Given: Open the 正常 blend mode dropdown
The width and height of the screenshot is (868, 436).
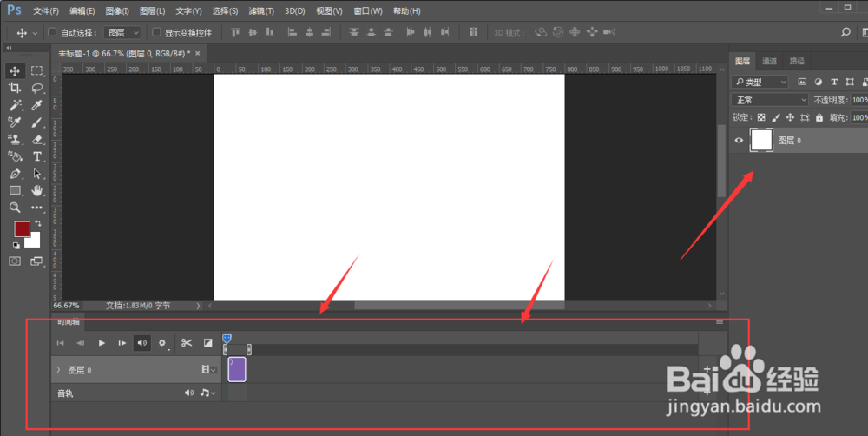Looking at the screenshot, I should pyautogui.click(x=770, y=100).
